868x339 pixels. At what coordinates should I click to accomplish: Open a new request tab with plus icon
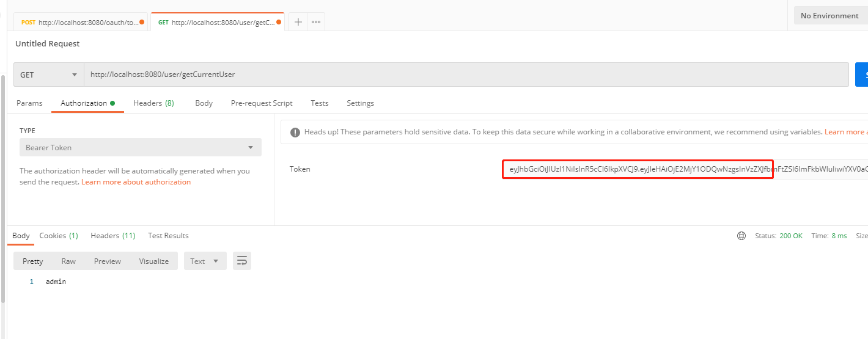[x=298, y=22]
